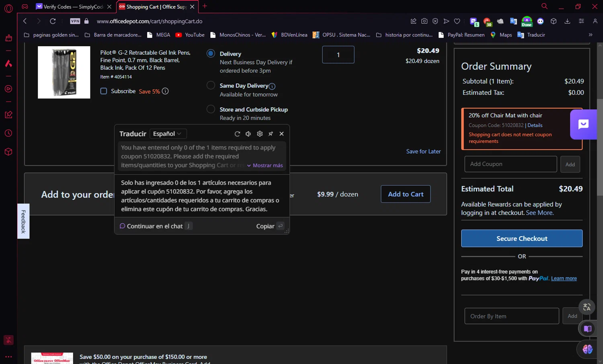Open the browser search magnifier icon

click(544, 6)
